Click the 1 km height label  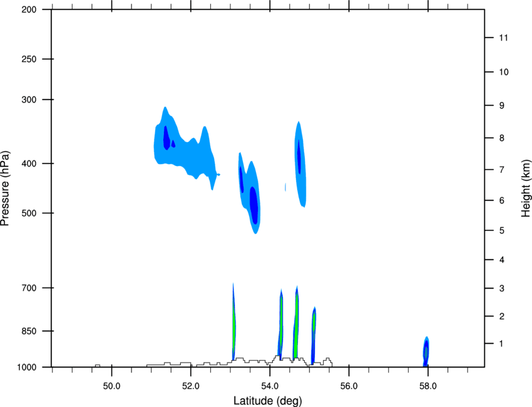[501, 344]
